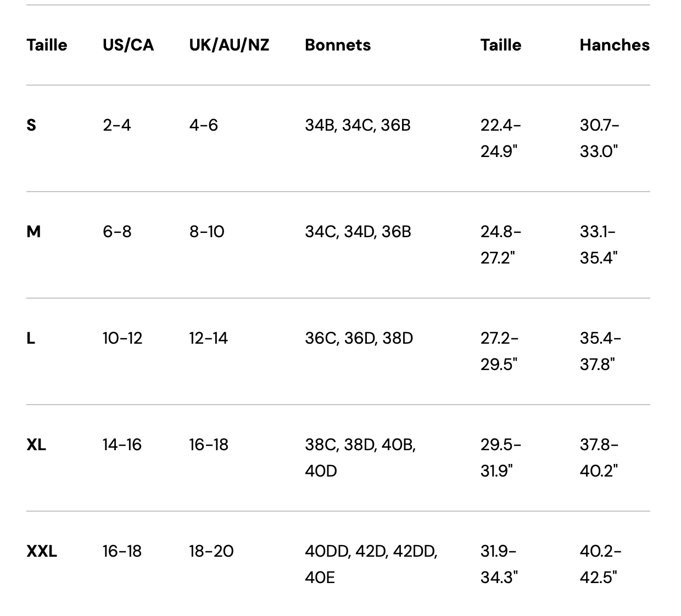Click the Hanches column header
This screenshot has width=681, height=616.
click(x=614, y=45)
